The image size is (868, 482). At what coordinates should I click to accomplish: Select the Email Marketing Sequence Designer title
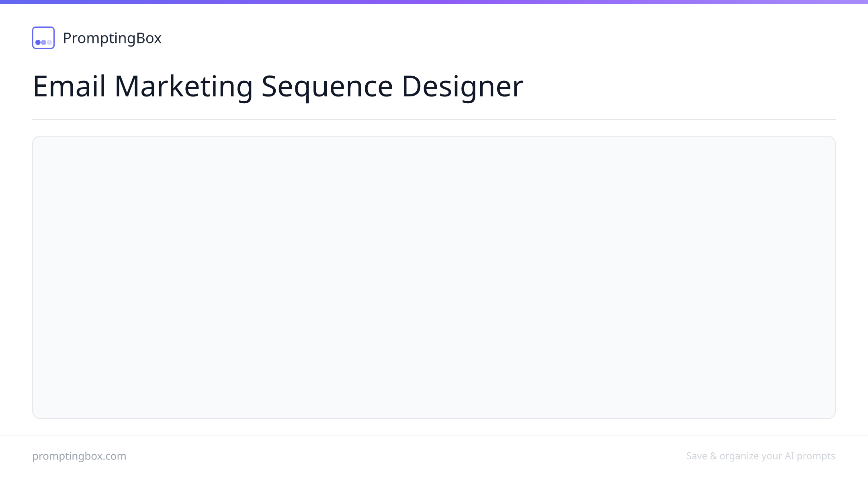tap(278, 86)
